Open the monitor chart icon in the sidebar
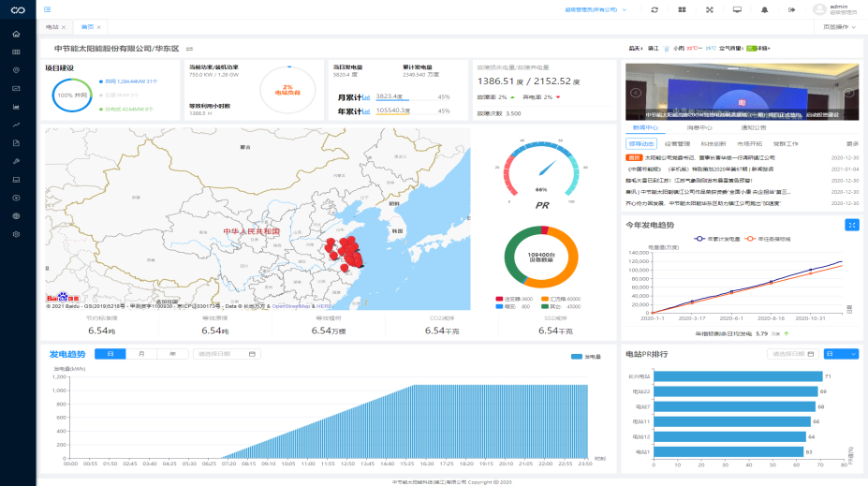 pyautogui.click(x=16, y=89)
